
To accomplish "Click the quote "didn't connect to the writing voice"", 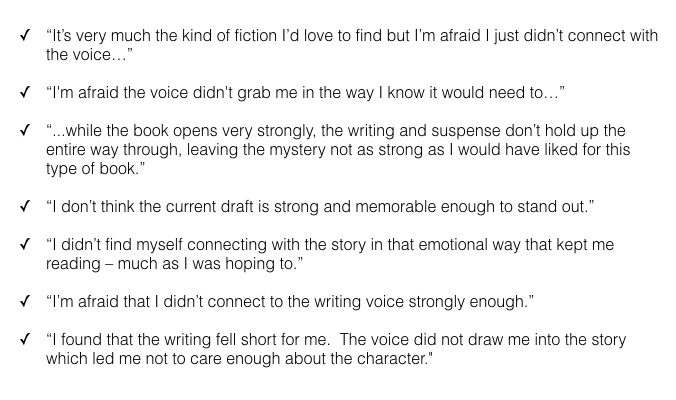I will pos(290,302).
